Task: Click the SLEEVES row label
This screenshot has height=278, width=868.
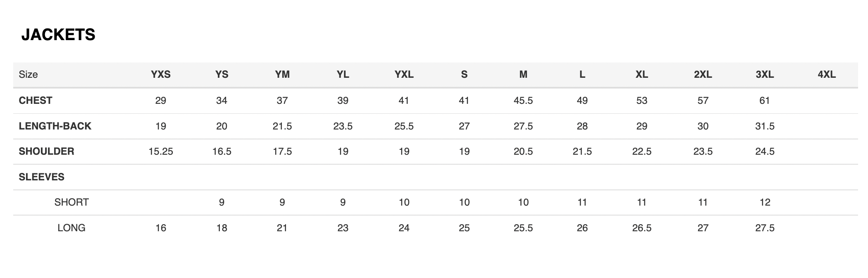Action: [41, 177]
